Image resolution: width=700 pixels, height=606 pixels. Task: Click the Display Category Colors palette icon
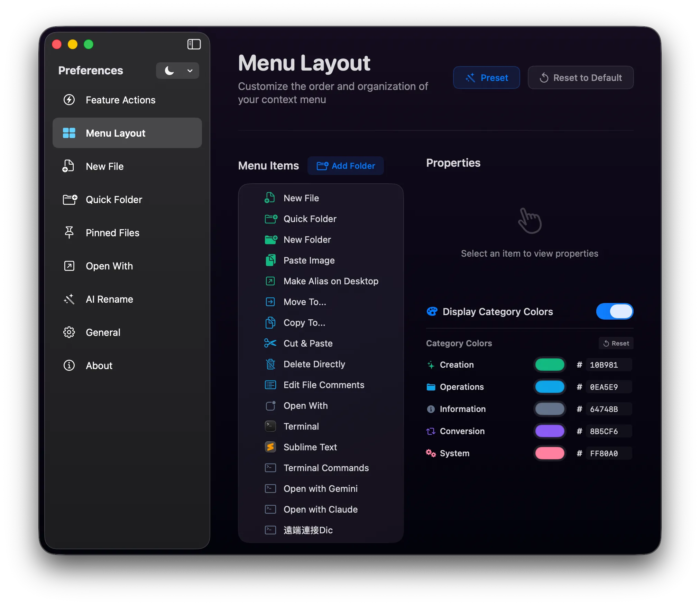click(432, 311)
